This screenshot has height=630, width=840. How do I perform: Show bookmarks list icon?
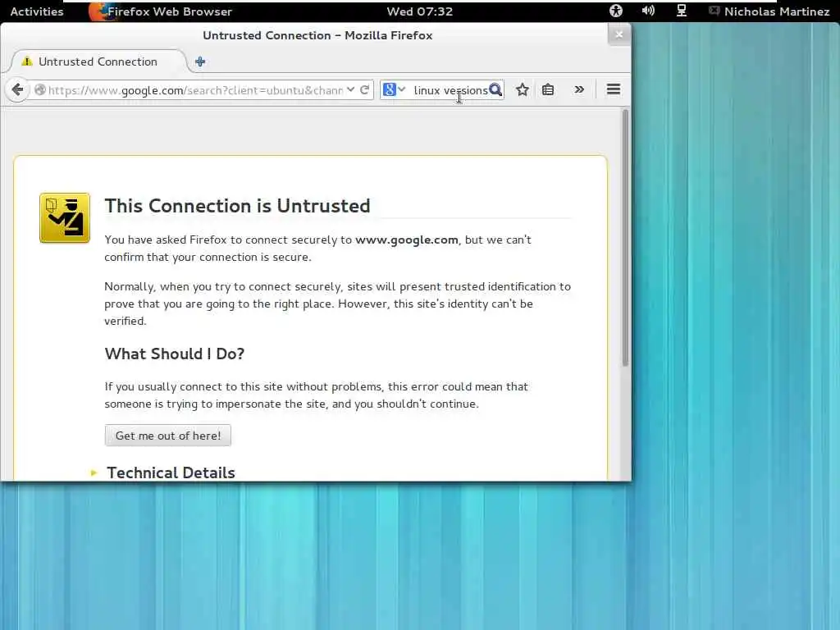pos(547,89)
